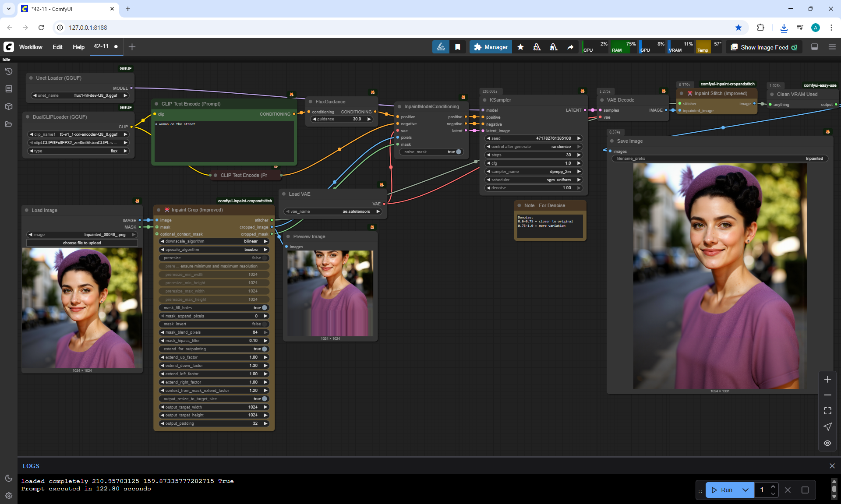The height and width of the screenshot is (504, 841).
Task: Click the star favorites icon next to Manager
Action: click(x=520, y=47)
